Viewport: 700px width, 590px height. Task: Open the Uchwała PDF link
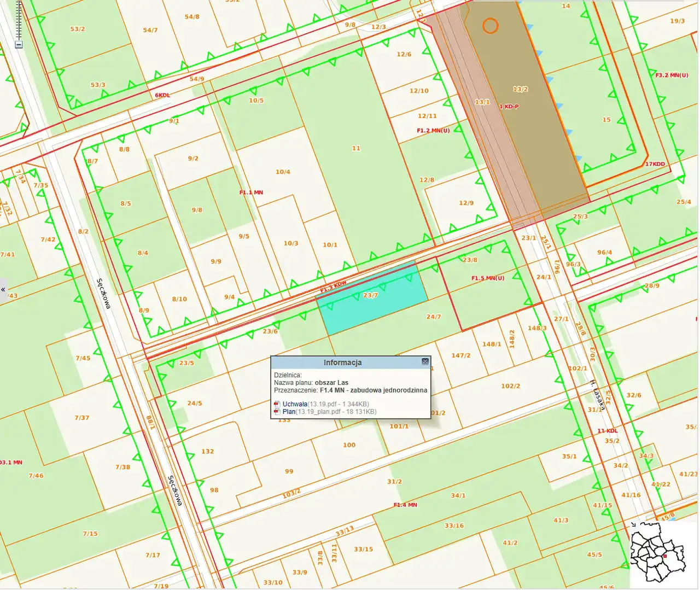tap(295, 404)
